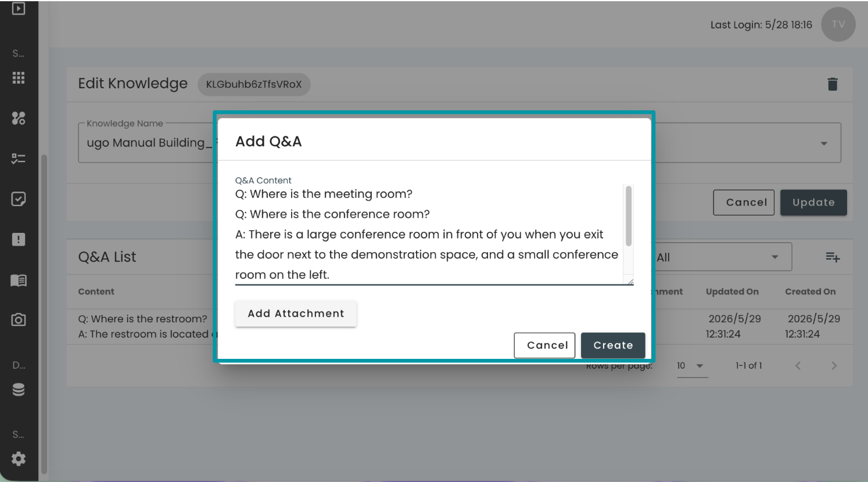The height and width of the screenshot is (482, 868).
Task: Open the grid apps icon in sidebar
Action: (x=19, y=78)
